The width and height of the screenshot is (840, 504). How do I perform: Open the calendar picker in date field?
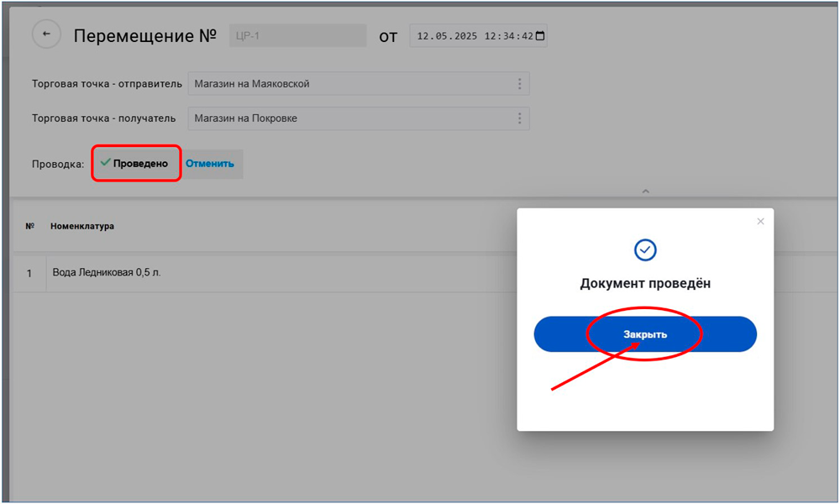click(540, 36)
